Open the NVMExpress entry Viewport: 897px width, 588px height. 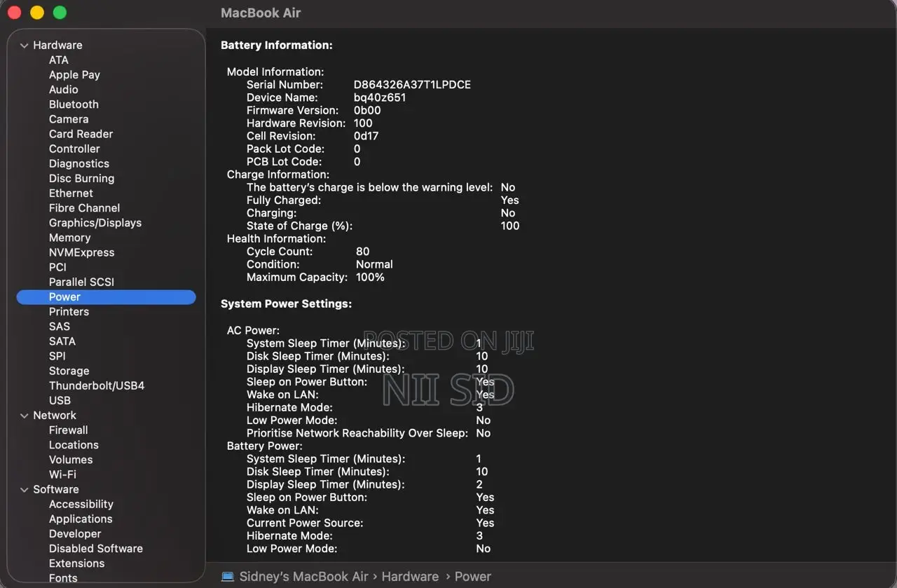(x=81, y=252)
